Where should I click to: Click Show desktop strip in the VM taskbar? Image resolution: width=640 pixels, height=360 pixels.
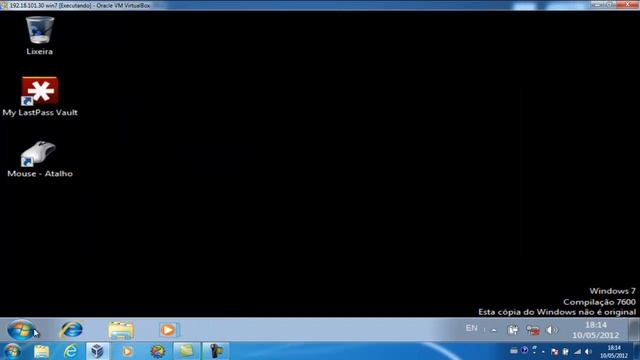coord(634,330)
